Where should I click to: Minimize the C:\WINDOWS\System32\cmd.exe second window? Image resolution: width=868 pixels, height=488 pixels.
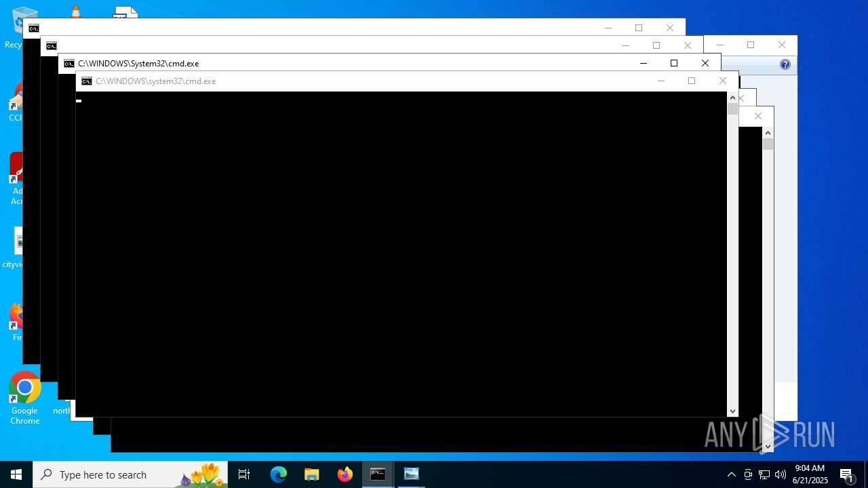pyautogui.click(x=643, y=64)
